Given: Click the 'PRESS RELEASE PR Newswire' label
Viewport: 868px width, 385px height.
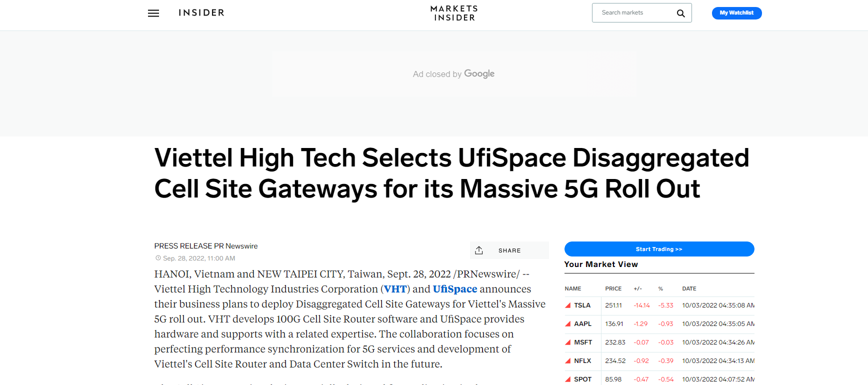Looking at the screenshot, I should pos(206,246).
